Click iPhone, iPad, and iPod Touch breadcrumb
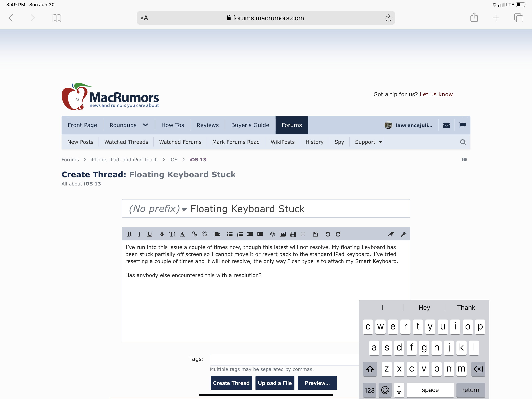Viewport: 532px width, 399px height. [124, 160]
